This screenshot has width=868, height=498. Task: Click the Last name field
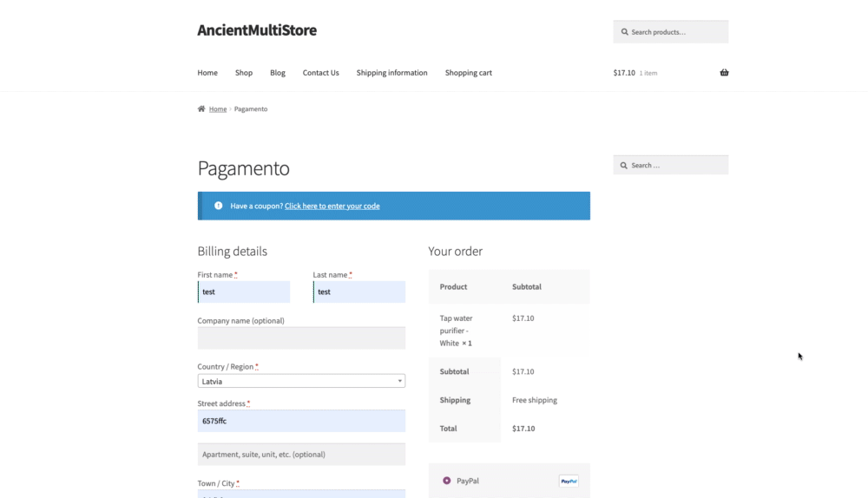pyautogui.click(x=359, y=292)
